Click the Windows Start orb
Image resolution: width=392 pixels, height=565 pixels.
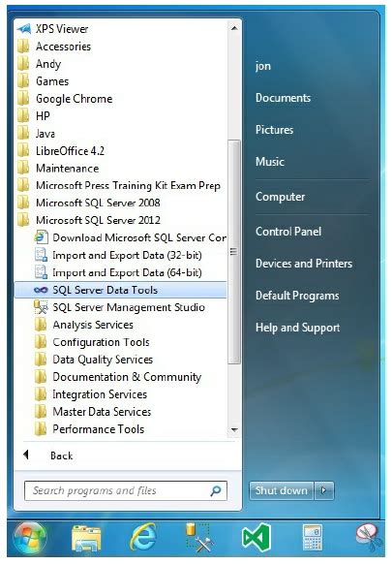point(30,538)
